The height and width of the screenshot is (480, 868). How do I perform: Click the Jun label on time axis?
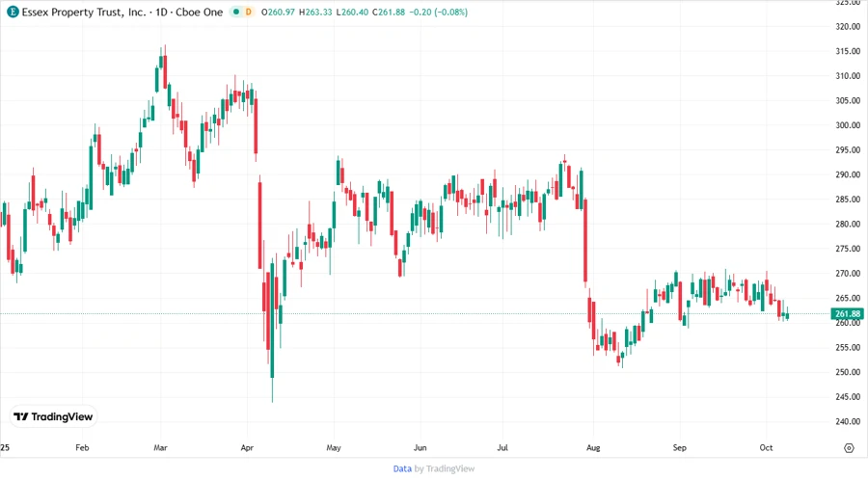[420, 447]
